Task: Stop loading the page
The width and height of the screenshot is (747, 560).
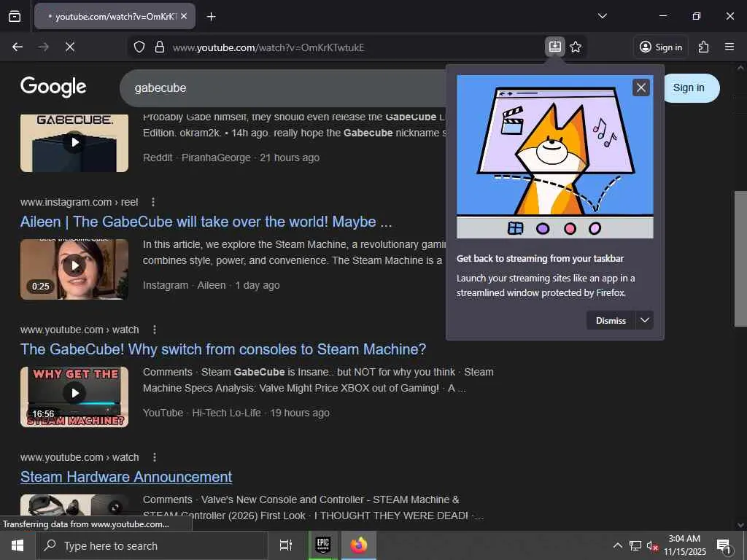Action: 69,47
